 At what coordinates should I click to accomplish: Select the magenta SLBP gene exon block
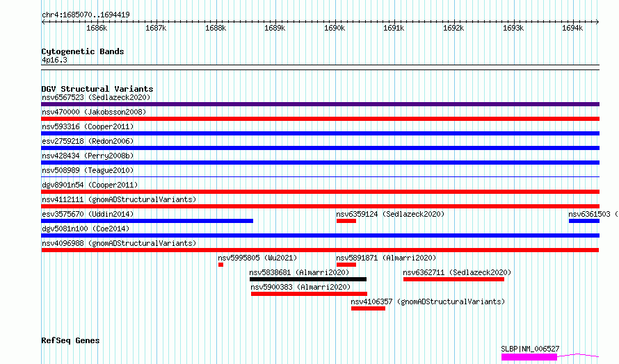click(x=529, y=357)
